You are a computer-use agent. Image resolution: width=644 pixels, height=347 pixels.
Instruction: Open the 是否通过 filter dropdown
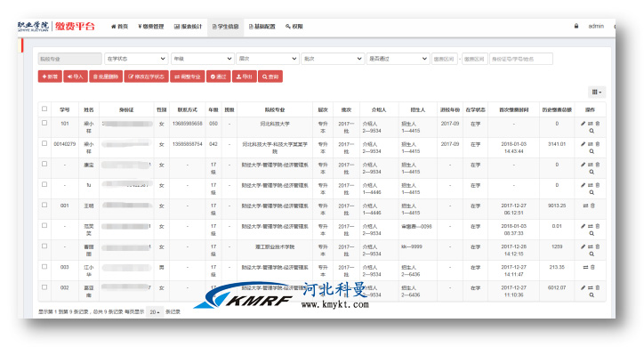point(398,59)
